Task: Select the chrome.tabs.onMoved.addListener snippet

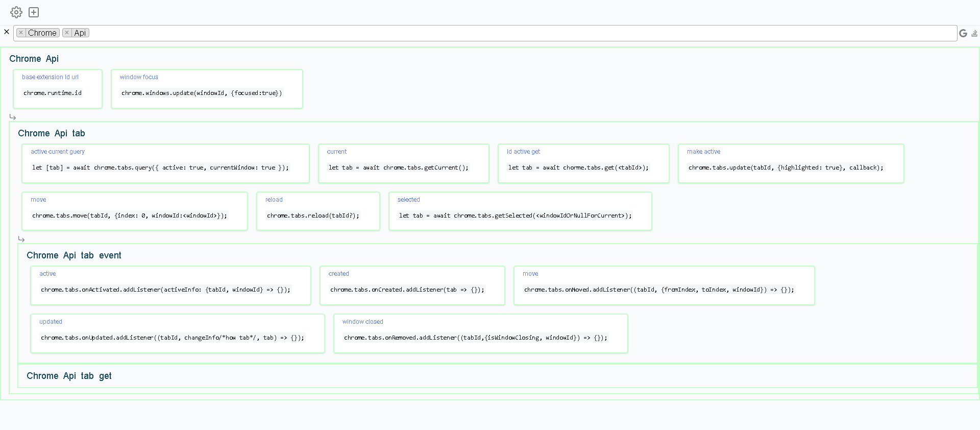Action: click(x=659, y=290)
